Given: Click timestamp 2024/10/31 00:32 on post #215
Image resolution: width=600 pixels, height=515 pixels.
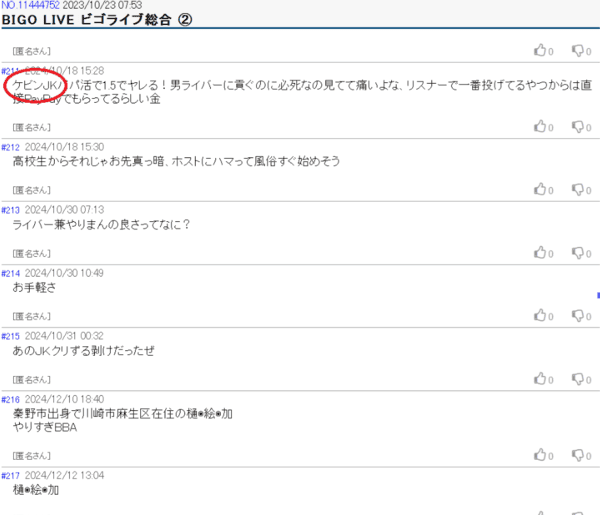Looking at the screenshot, I should [64, 336].
